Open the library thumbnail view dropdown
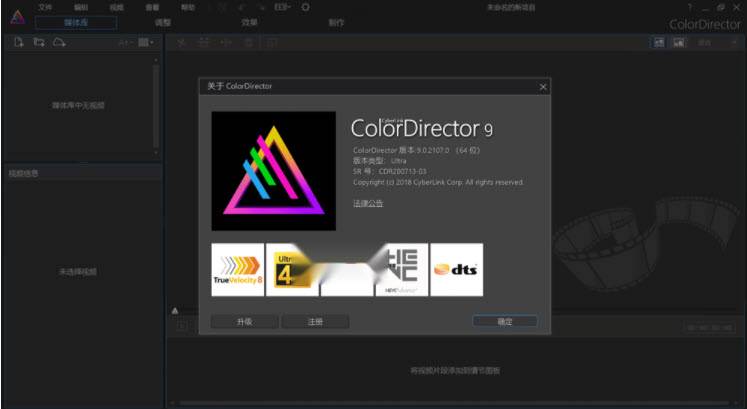Image resolution: width=747 pixels, height=409 pixels. (x=146, y=42)
